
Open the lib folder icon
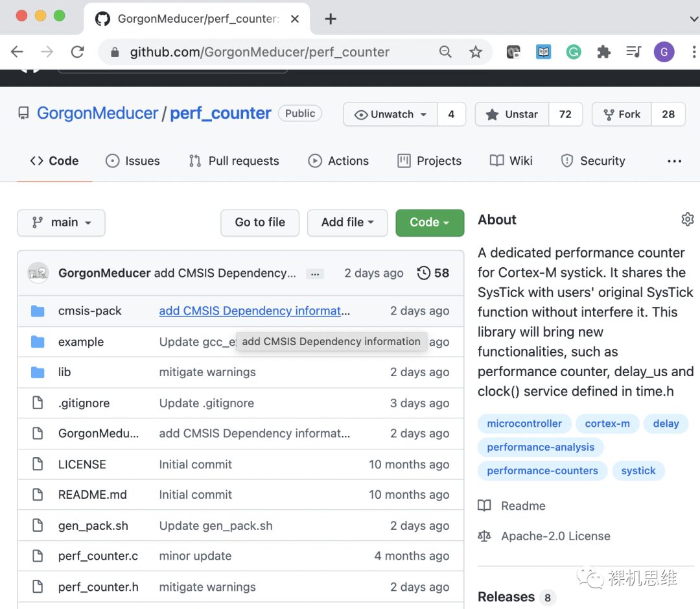click(38, 372)
